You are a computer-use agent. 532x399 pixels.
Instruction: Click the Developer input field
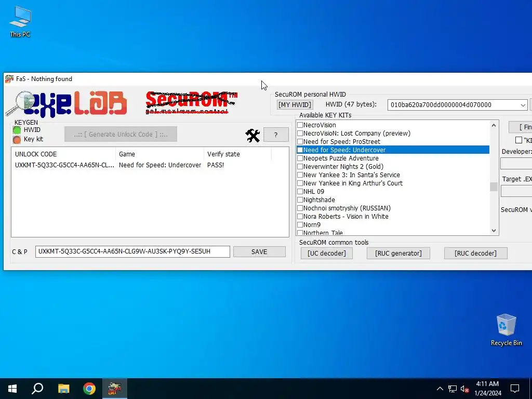516,164
